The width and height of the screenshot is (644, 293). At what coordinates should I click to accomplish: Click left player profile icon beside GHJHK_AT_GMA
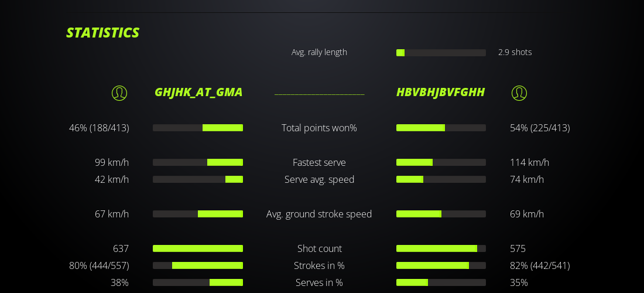click(x=119, y=93)
